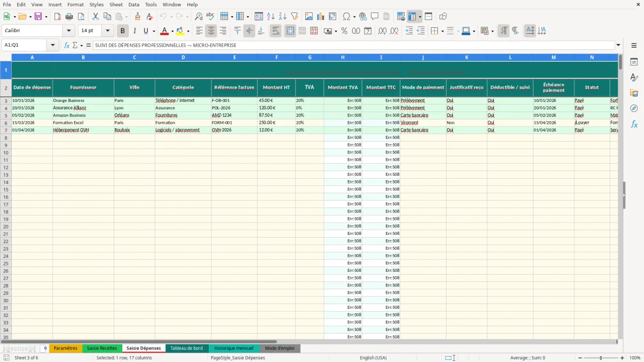The height and width of the screenshot is (362, 644).
Task: Click the Increase Indent icon
Action: click(409, 31)
